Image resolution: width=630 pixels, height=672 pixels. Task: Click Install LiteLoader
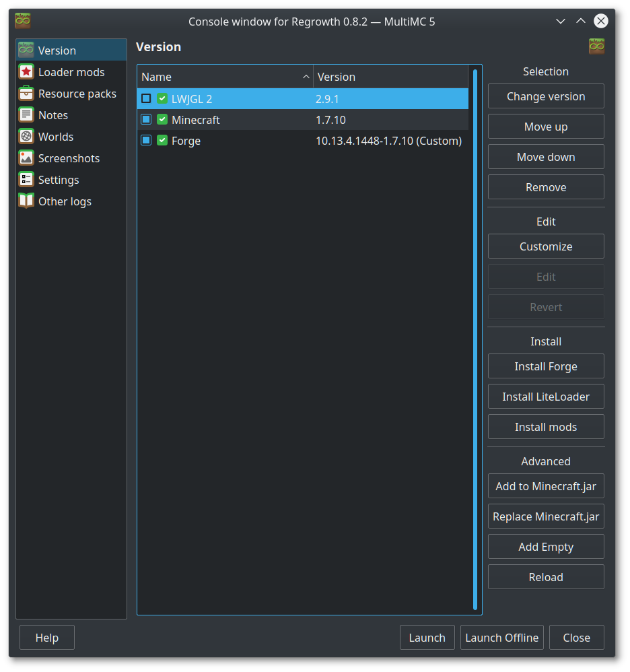pyautogui.click(x=545, y=396)
